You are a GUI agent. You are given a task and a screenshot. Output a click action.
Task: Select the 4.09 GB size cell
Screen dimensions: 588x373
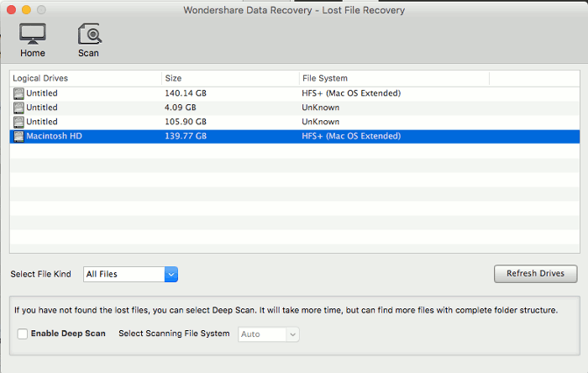click(x=181, y=108)
